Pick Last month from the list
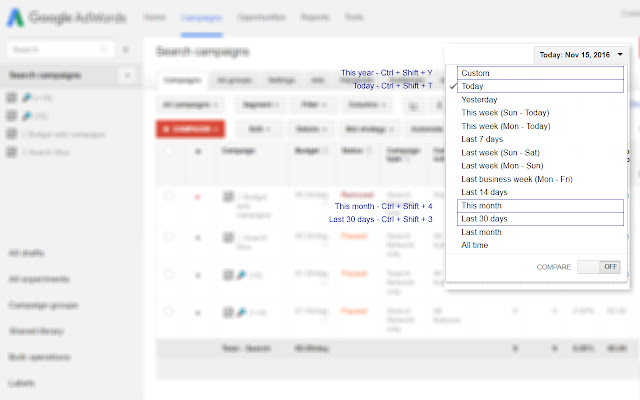 (481, 232)
